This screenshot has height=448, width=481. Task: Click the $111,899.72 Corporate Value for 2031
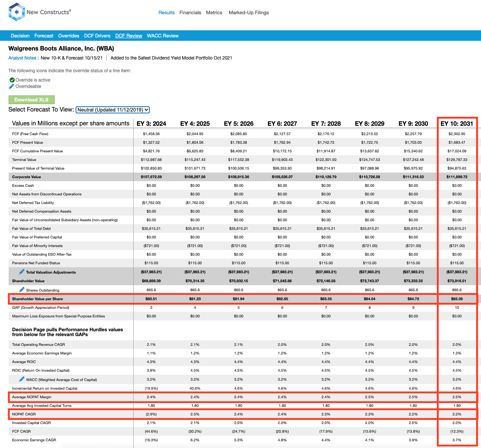click(x=457, y=177)
